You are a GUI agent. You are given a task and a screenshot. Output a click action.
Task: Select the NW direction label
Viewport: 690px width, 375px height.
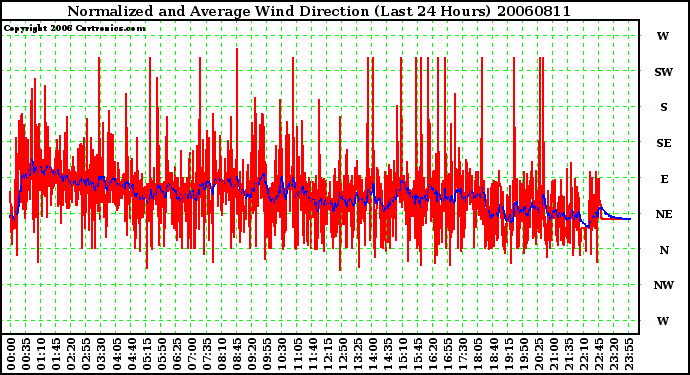[x=663, y=285]
